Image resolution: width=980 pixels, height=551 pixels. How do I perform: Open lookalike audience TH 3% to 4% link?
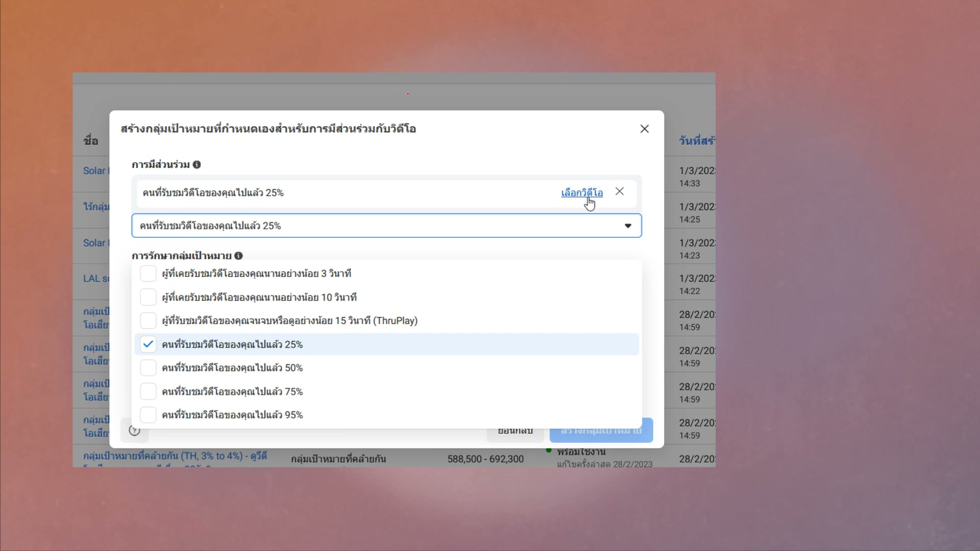[175, 456]
